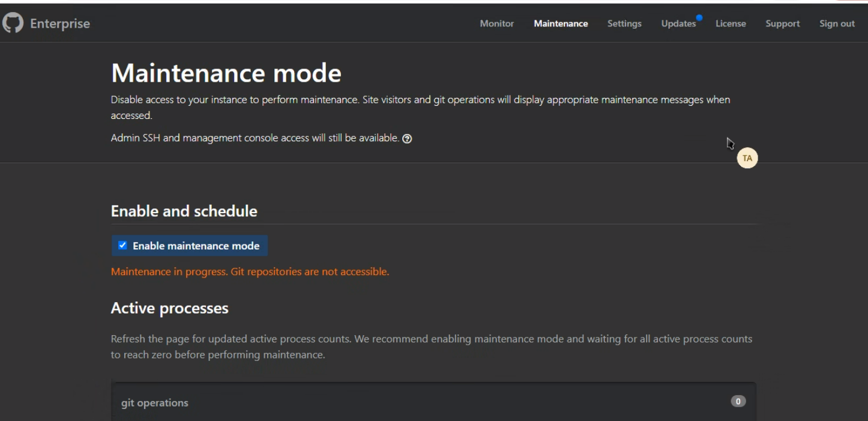The image size is (868, 421).
Task: Click the TA avatar badge
Action: pos(747,158)
